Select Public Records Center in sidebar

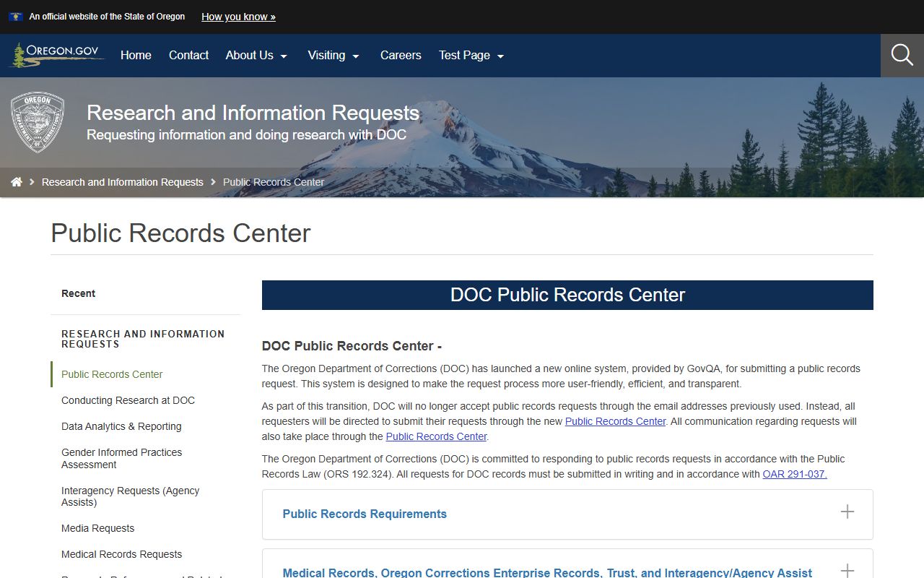[112, 374]
